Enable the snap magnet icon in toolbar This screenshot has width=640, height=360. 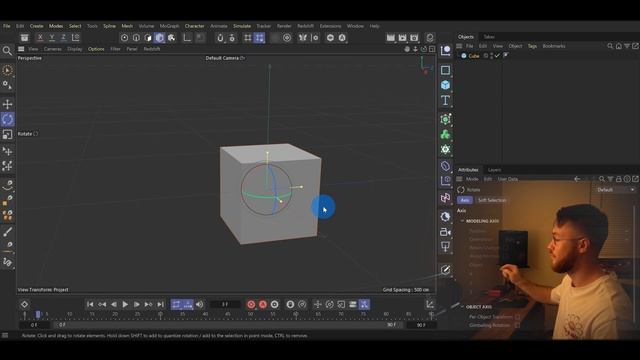220,38
